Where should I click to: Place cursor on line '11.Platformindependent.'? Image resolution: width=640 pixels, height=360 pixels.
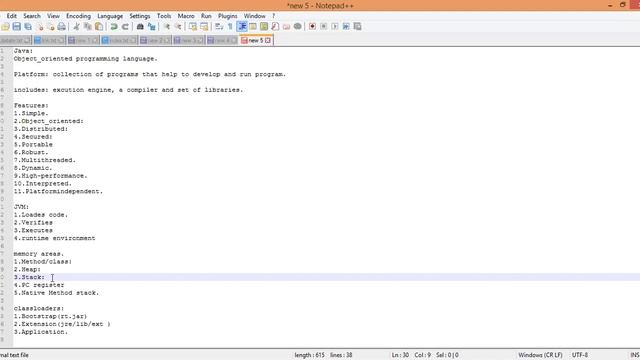58,191
